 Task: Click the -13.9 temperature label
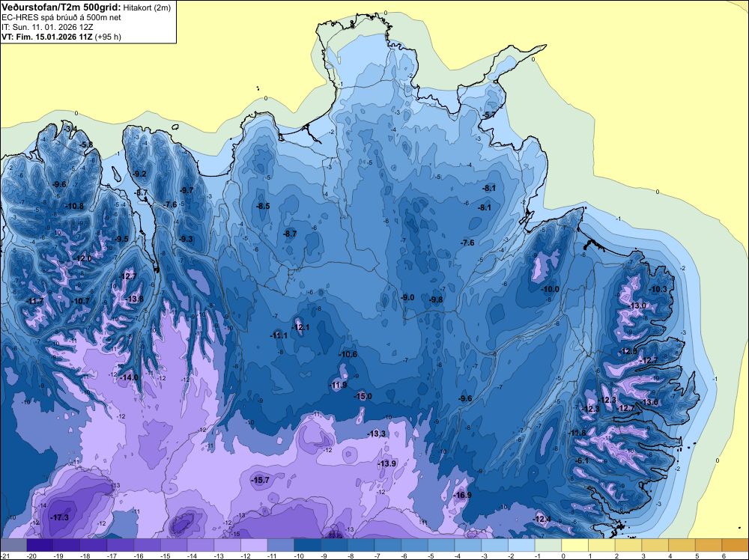point(387,463)
